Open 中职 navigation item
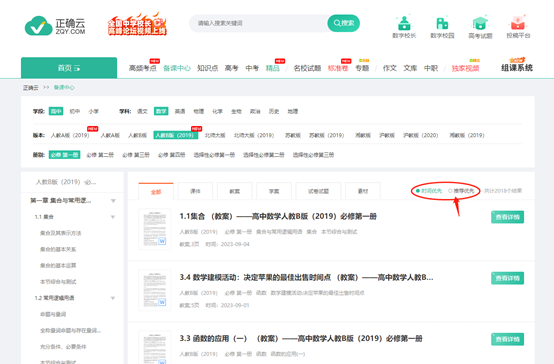The width and height of the screenshot is (554, 364). 431,68
